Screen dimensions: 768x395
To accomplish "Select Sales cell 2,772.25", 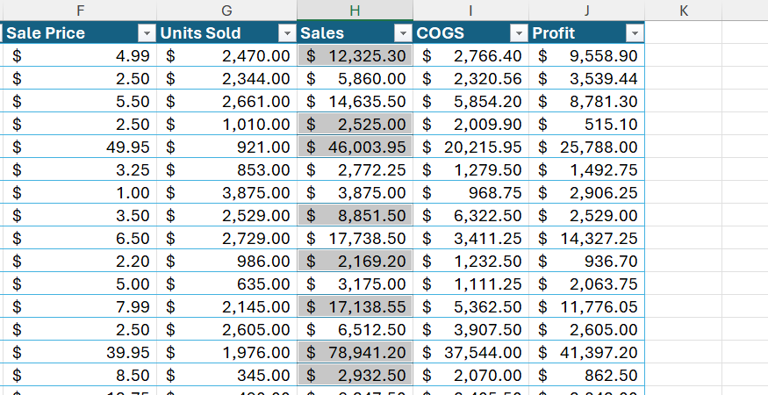I will point(355,170).
